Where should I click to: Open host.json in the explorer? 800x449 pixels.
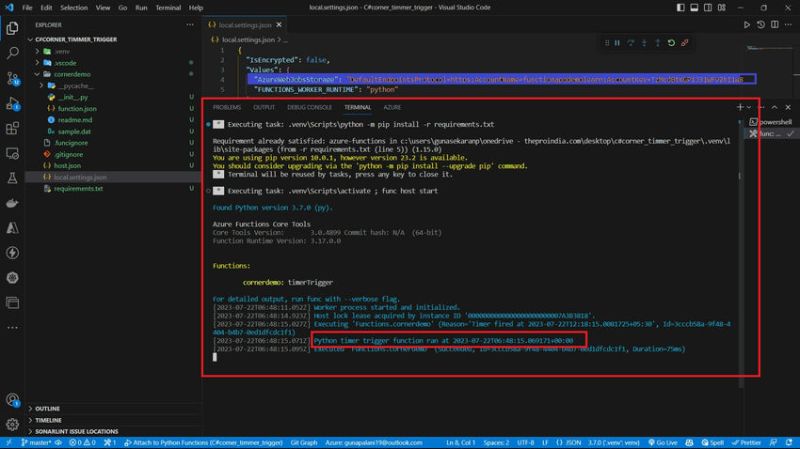click(67, 166)
